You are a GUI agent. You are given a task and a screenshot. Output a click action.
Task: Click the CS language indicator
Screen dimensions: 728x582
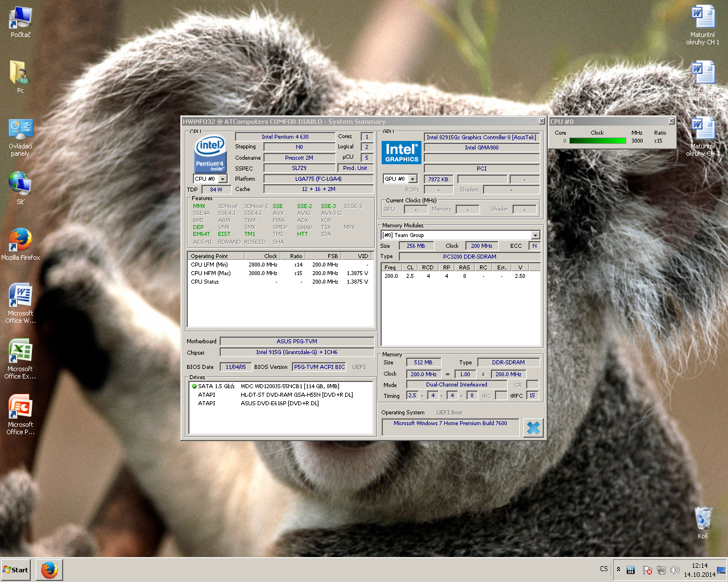(603, 569)
